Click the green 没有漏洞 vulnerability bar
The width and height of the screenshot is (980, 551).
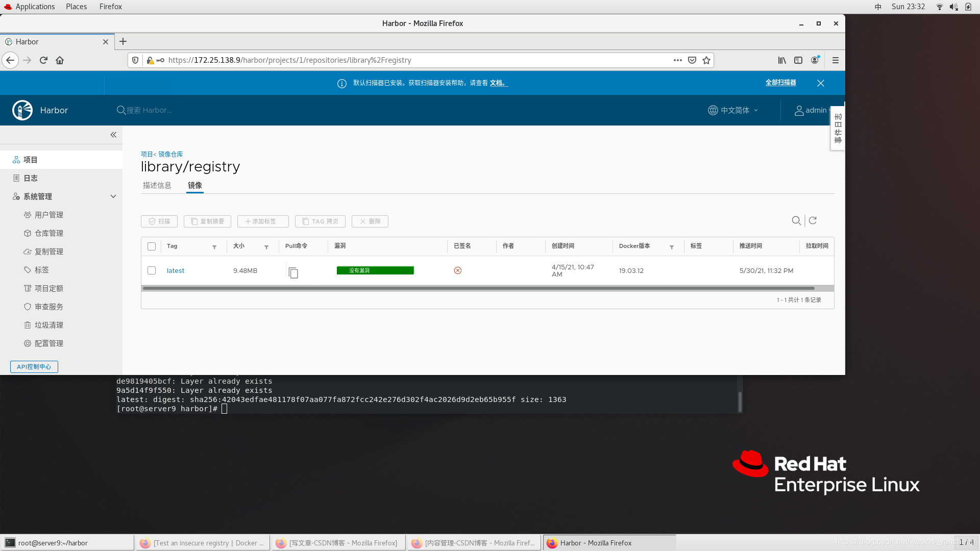(x=375, y=270)
